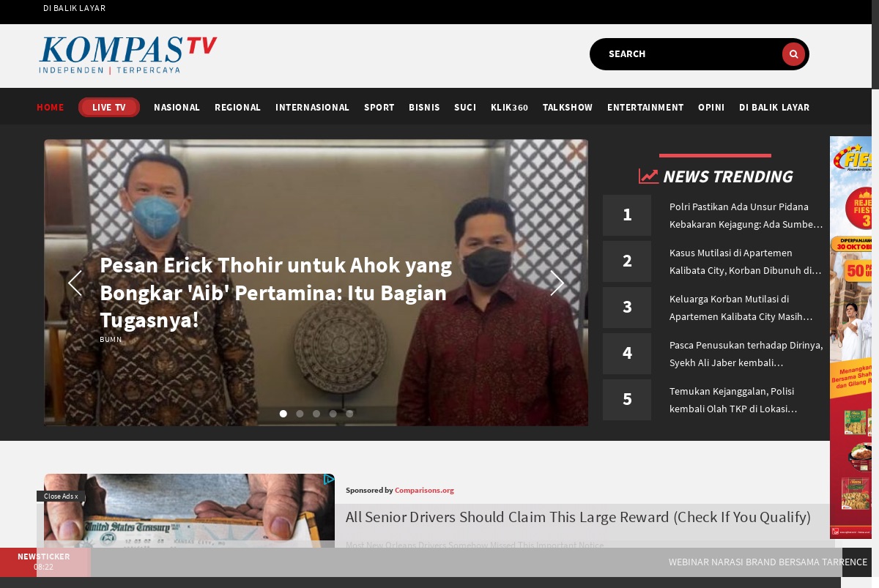879x588 pixels.
Task: Click trending number 4 box
Action: click(627, 354)
